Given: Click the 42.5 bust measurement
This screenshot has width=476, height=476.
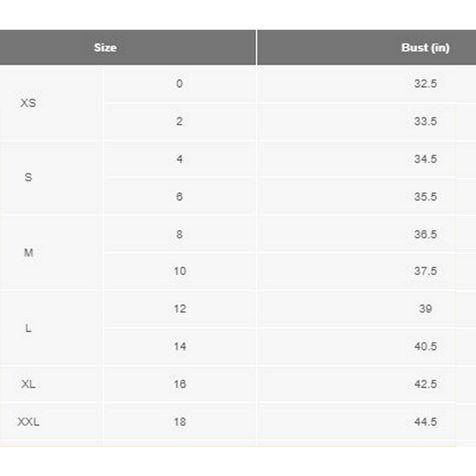Looking at the screenshot, I should click(425, 384).
